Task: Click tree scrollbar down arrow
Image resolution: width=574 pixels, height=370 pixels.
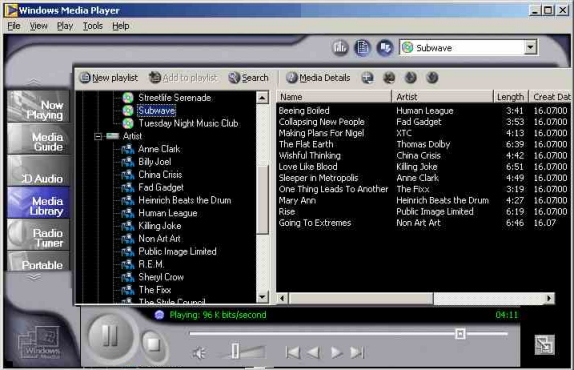Action: point(262,297)
